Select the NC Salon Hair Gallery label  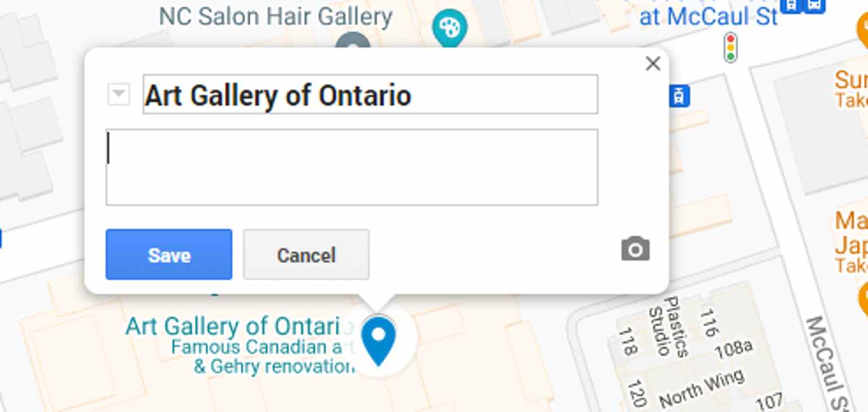pyautogui.click(x=276, y=16)
